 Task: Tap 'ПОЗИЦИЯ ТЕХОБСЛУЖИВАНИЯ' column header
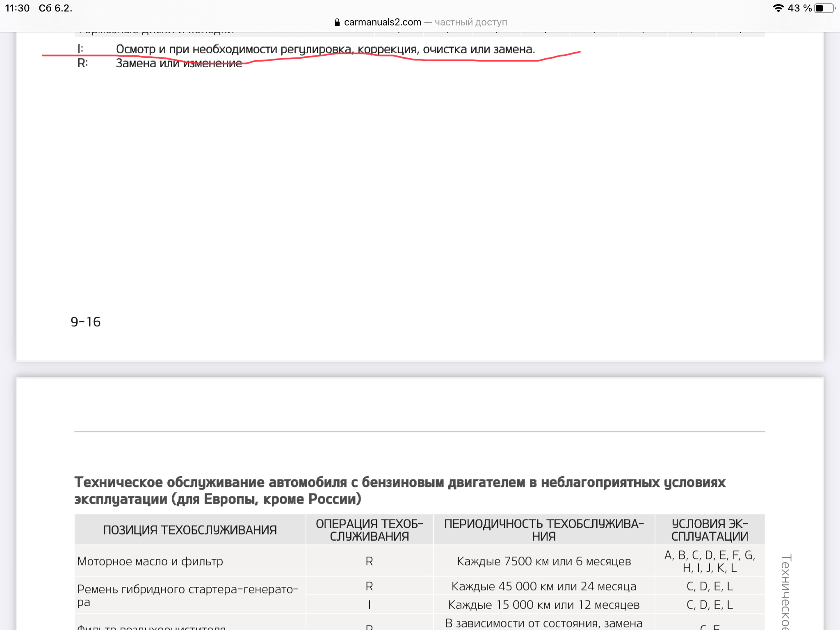pos(190,530)
